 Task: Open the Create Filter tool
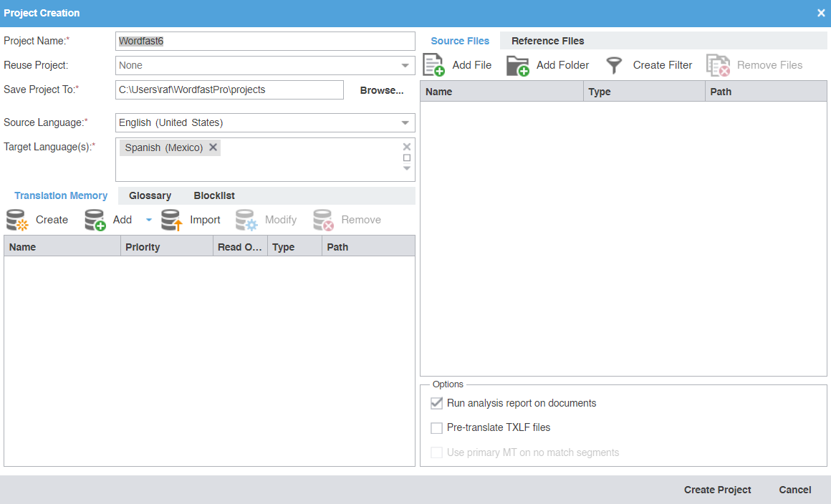click(x=614, y=64)
